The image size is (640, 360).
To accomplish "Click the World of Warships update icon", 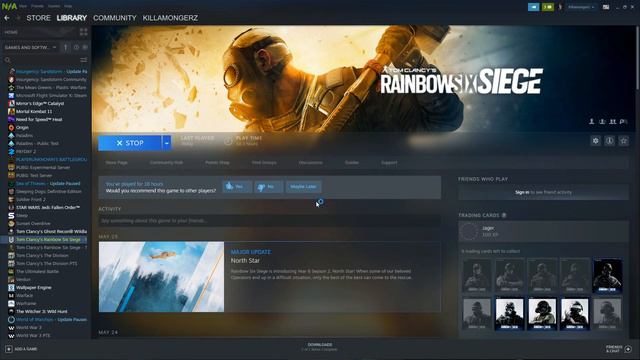I will pos(11,319).
